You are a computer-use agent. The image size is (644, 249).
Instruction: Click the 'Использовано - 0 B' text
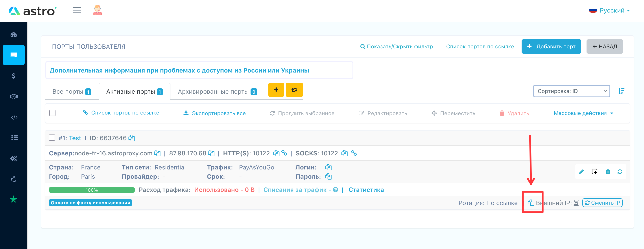coord(224,190)
